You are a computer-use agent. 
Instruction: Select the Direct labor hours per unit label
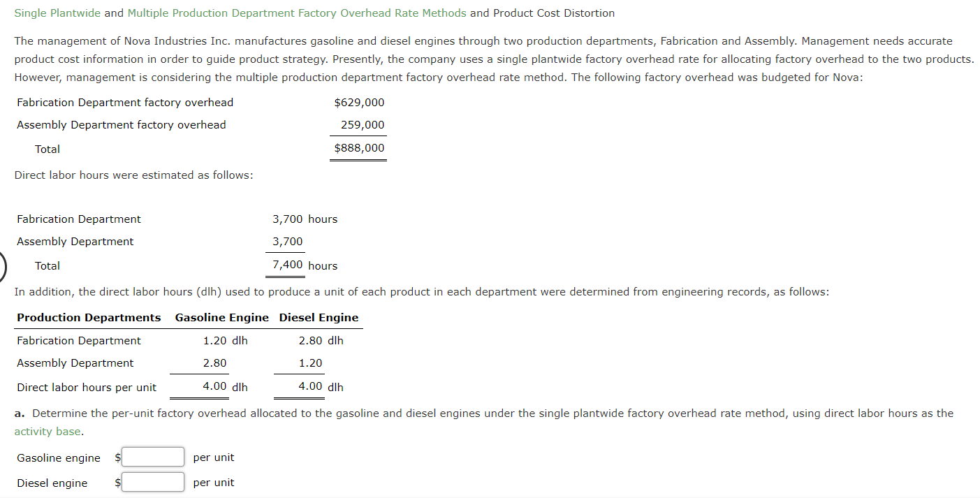(87, 388)
